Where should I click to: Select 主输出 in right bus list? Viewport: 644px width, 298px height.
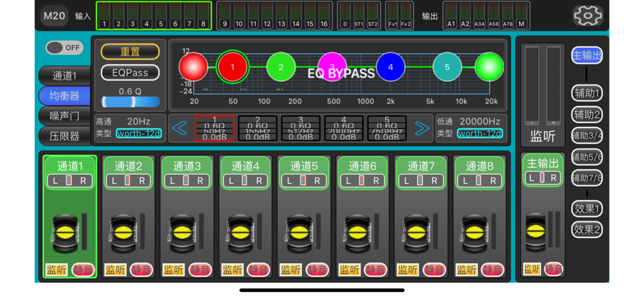pyautogui.click(x=587, y=55)
